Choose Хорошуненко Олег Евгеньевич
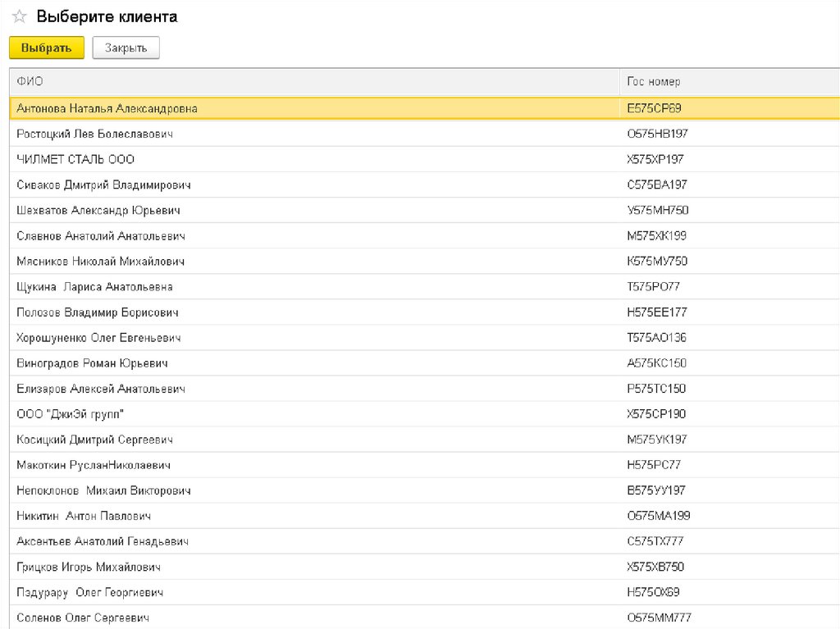The image size is (840, 629). point(98,338)
